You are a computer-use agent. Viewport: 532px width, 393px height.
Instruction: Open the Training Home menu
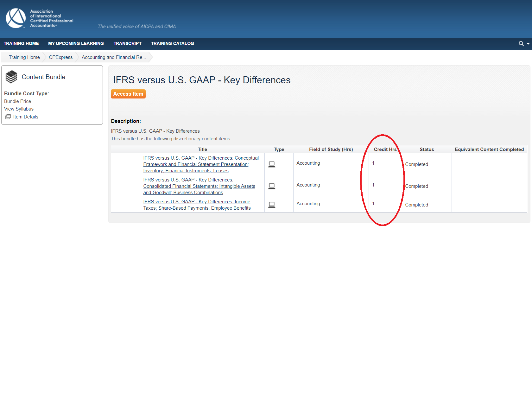pos(21,43)
